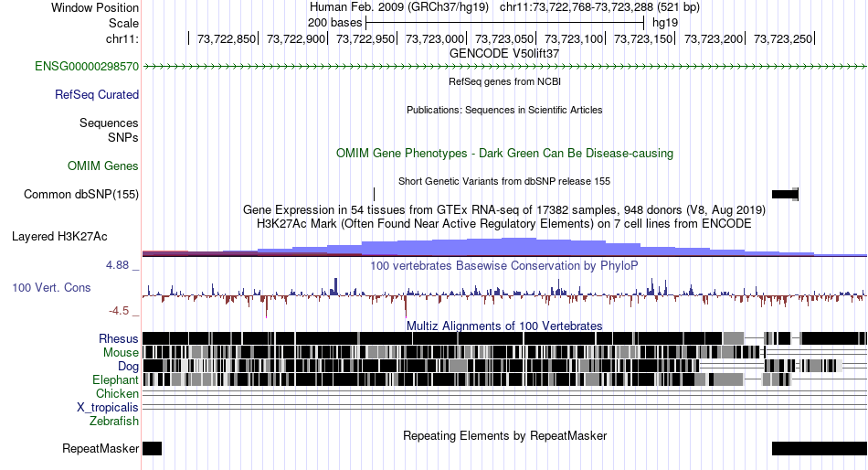Screen dimensions: 868x470
Task: Click the RefSeq genes from NCBI title
Action: click(x=504, y=81)
